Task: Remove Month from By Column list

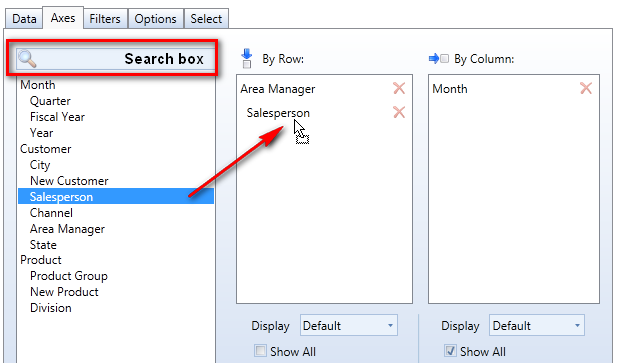Action: [x=586, y=88]
